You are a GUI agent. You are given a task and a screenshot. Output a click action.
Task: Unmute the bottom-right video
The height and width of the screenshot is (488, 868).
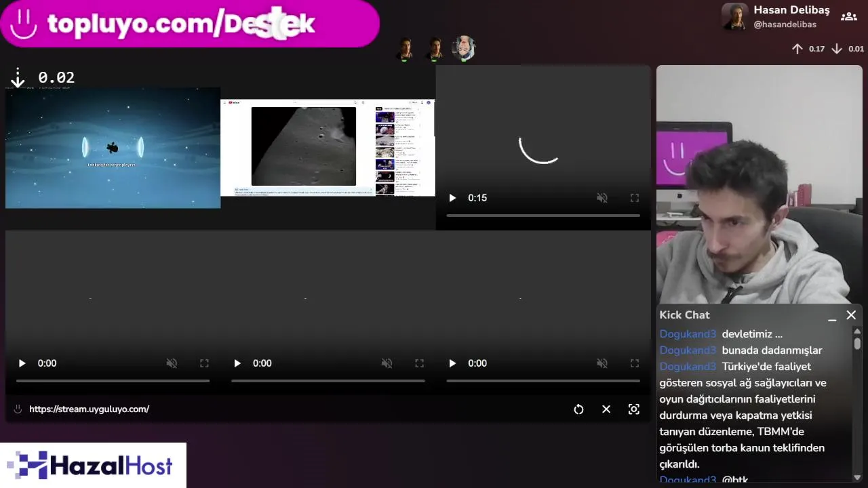pos(601,363)
